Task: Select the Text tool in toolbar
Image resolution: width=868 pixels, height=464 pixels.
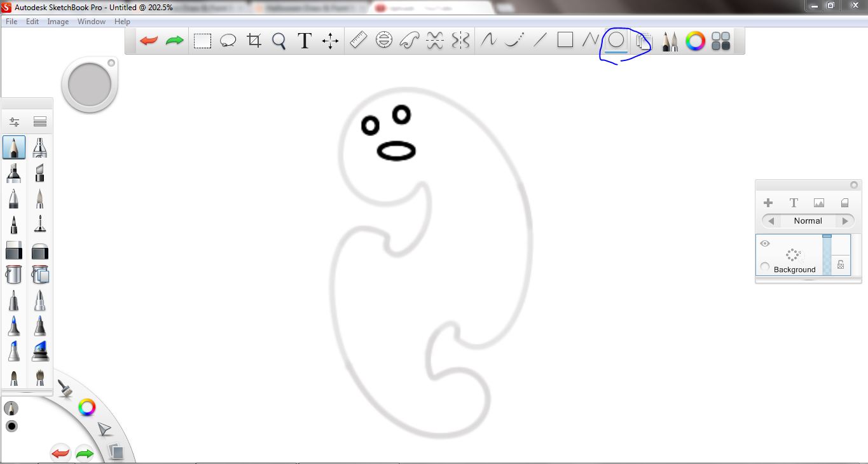Action: [305, 41]
